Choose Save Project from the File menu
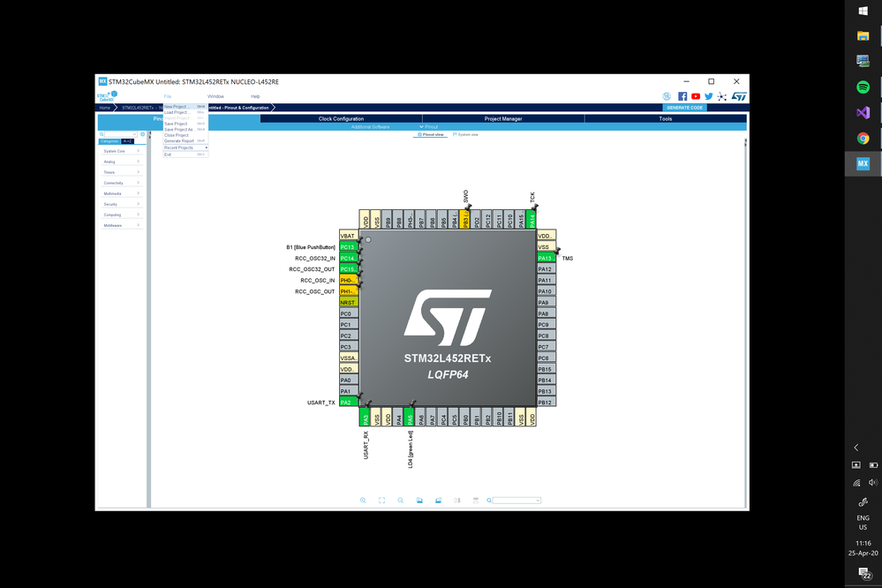 pyautogui.click(x=185, y=124)
